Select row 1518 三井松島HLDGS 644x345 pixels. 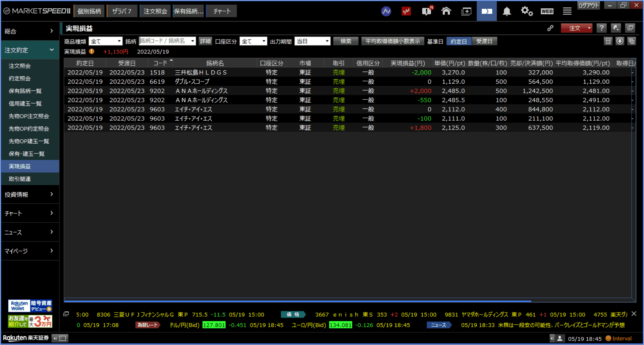[348, 72]
